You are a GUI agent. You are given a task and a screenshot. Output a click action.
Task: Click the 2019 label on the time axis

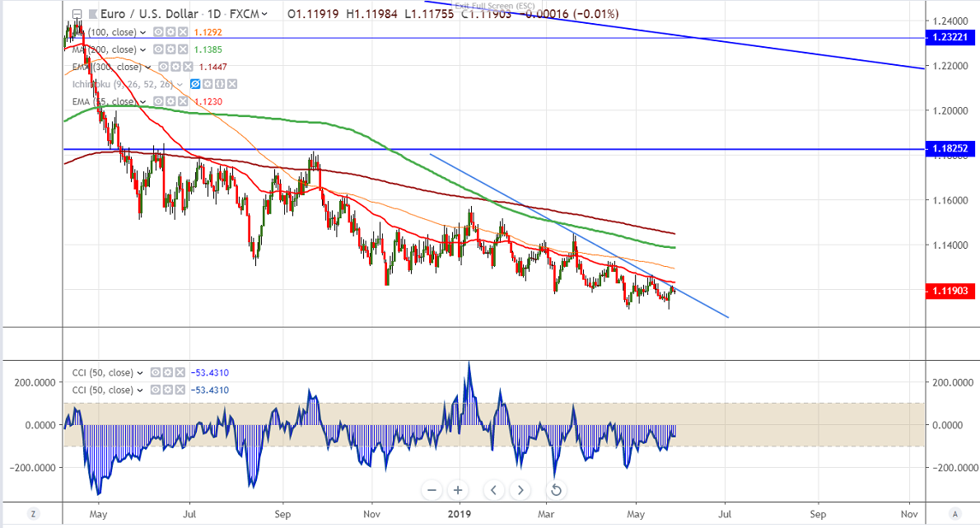tap(460, 514)
